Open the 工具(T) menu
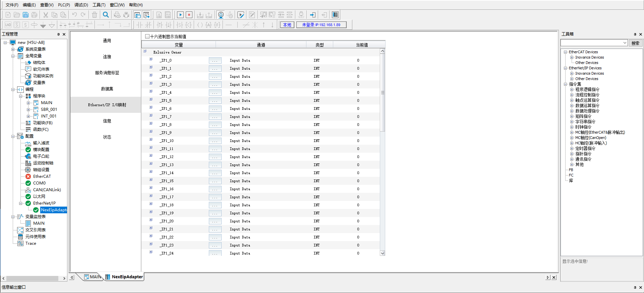 [x=99, y=5]
